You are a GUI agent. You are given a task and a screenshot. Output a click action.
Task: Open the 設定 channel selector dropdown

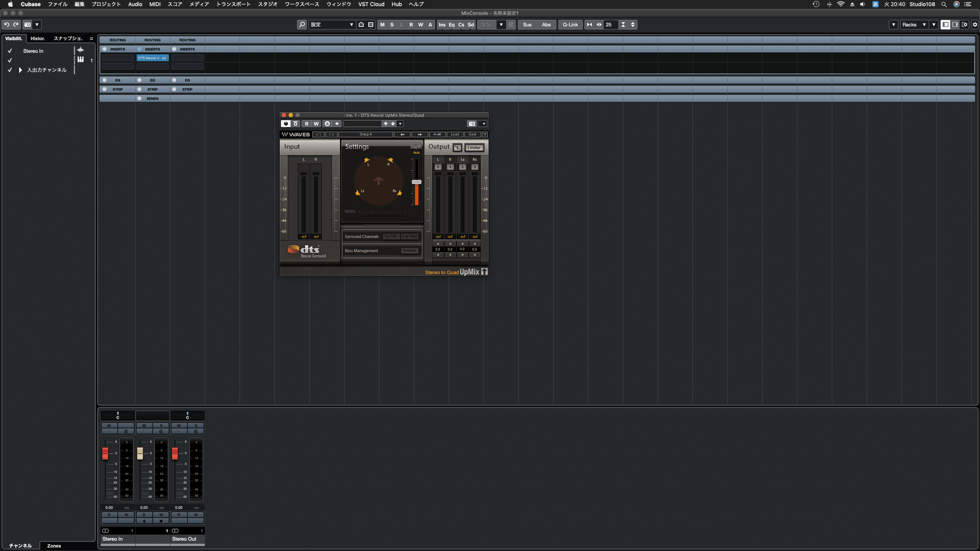click(351, 24)
